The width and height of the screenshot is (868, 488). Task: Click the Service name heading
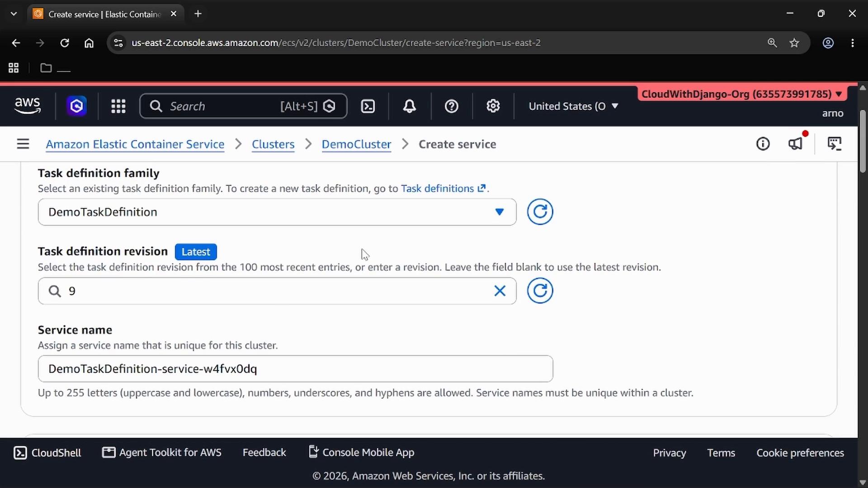click(75, 330)
